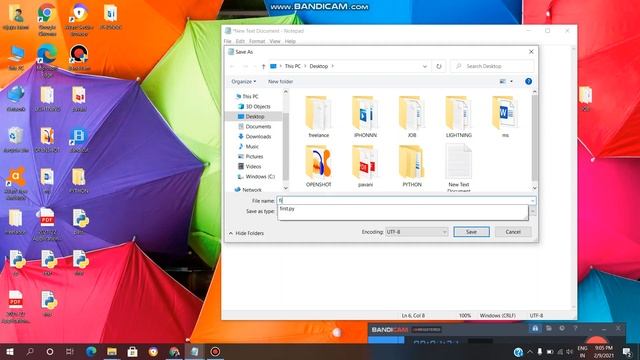640x360 pixels.
Task: Open the pavani folder
Action: point(365,166)
